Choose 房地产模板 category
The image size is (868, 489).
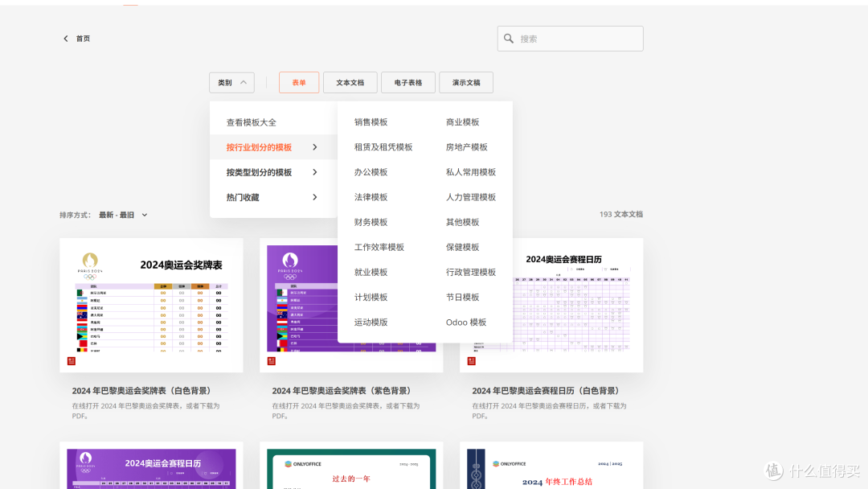point(467,146)
